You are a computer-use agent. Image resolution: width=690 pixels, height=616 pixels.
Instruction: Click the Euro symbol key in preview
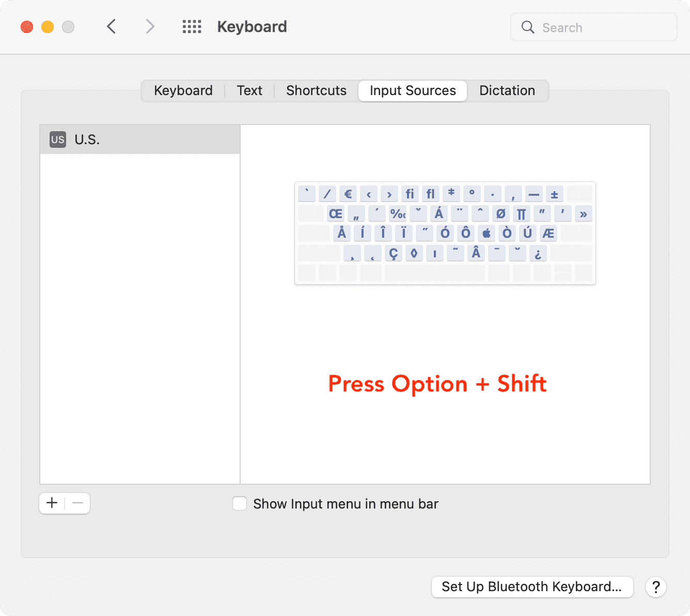pyautogui.click(x=348, y=194)
